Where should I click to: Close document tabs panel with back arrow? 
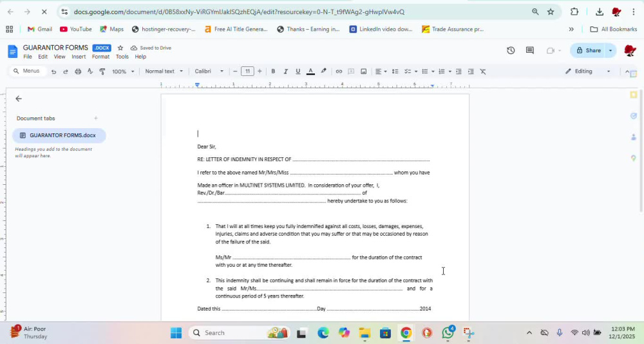pyautogui.click(x=19, y=99)
